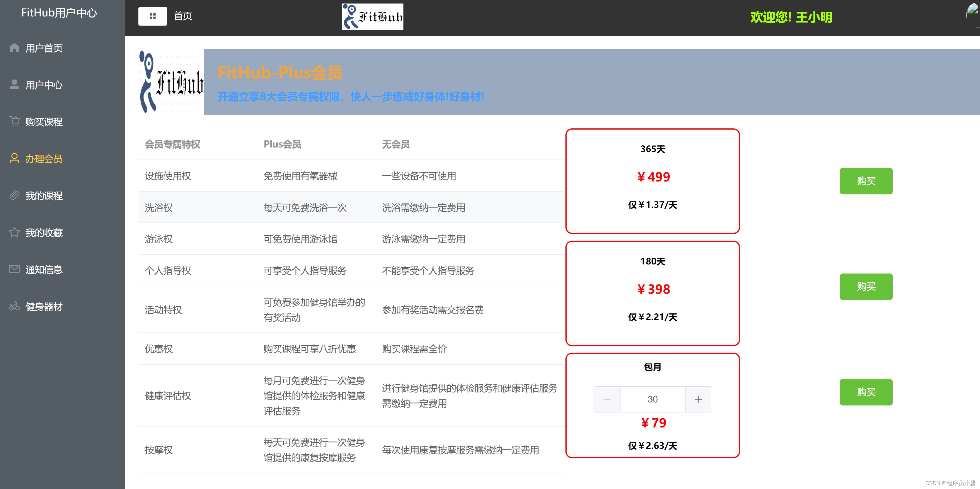Image resolution: width=980 pixels, height=489 pixels.
Task: Buy the 180天 membership for ¥398
Action: [x=865, y=286]
